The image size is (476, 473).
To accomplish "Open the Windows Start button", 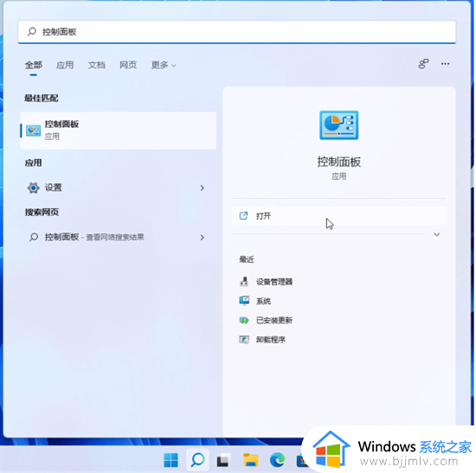I will coord(170,460).
